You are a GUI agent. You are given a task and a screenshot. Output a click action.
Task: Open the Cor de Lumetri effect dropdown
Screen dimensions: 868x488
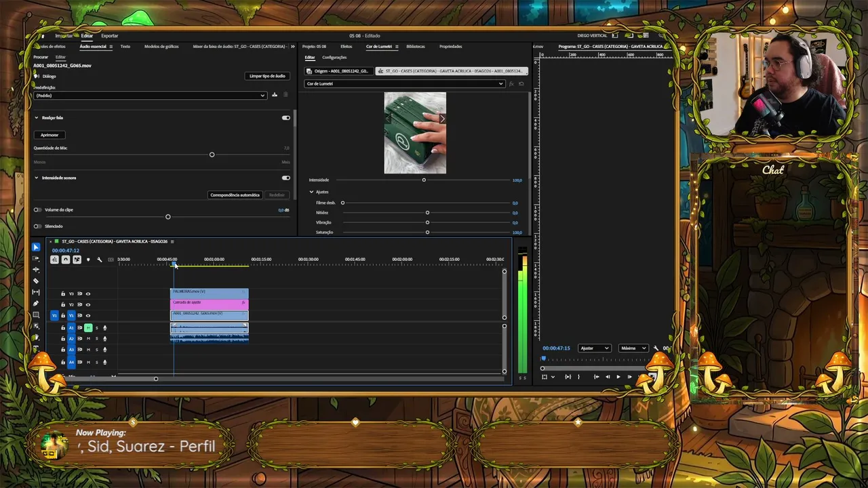click(x=405, y=84)
